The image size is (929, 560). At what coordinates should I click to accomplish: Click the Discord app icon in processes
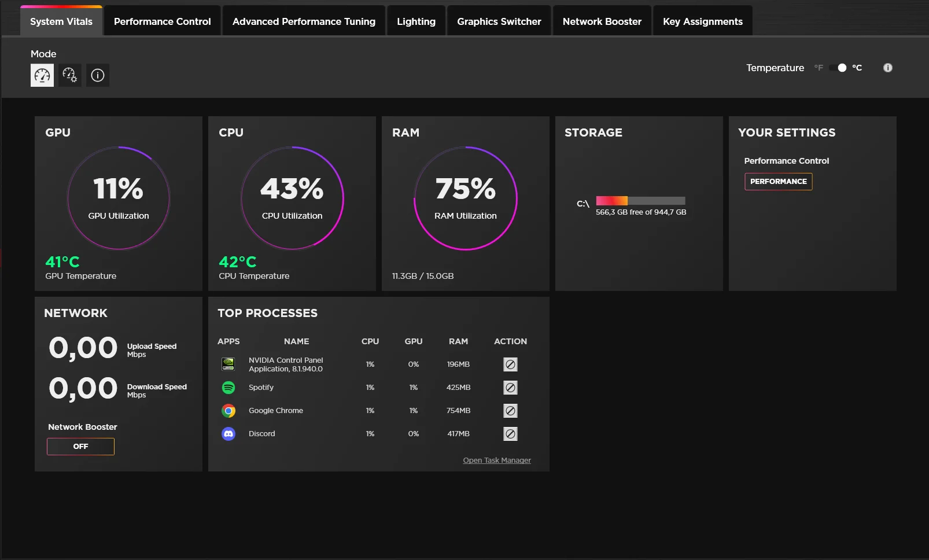pyautogui.click(x=228, y=434)
